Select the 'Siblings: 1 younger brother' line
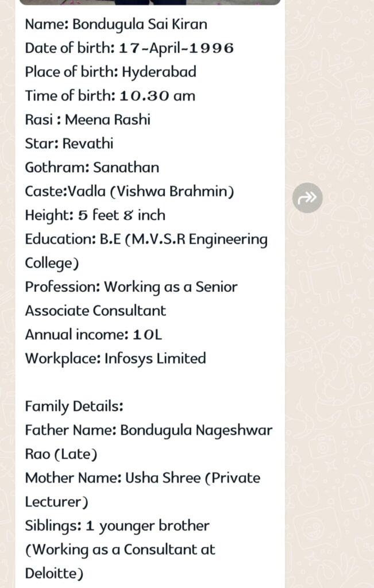 [x=117, y=526]
